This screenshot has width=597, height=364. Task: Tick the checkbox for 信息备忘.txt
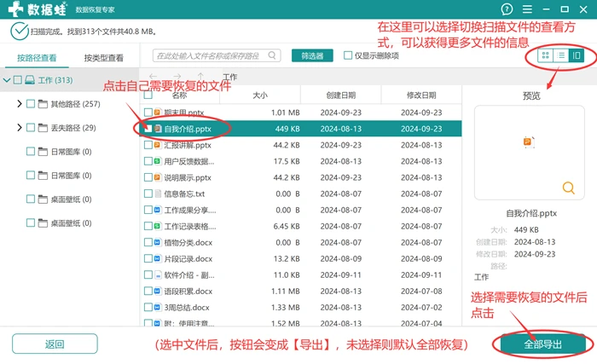(x=148, y=194)
